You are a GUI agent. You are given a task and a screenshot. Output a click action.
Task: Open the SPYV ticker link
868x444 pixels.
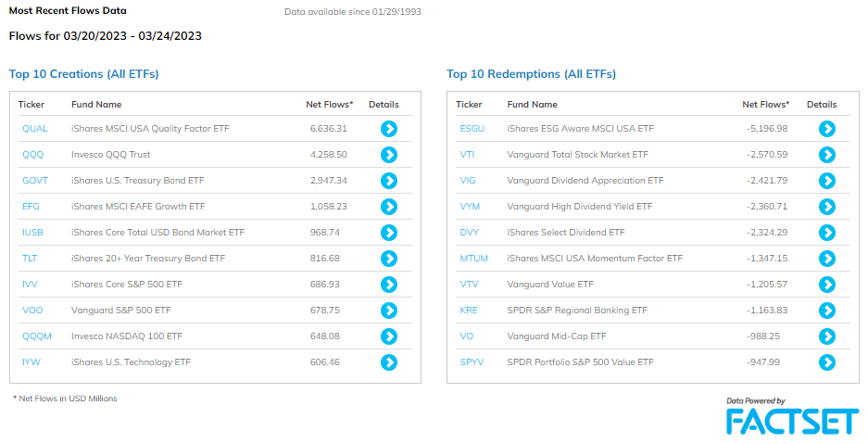pyautogui.click(x=472, y=362)
